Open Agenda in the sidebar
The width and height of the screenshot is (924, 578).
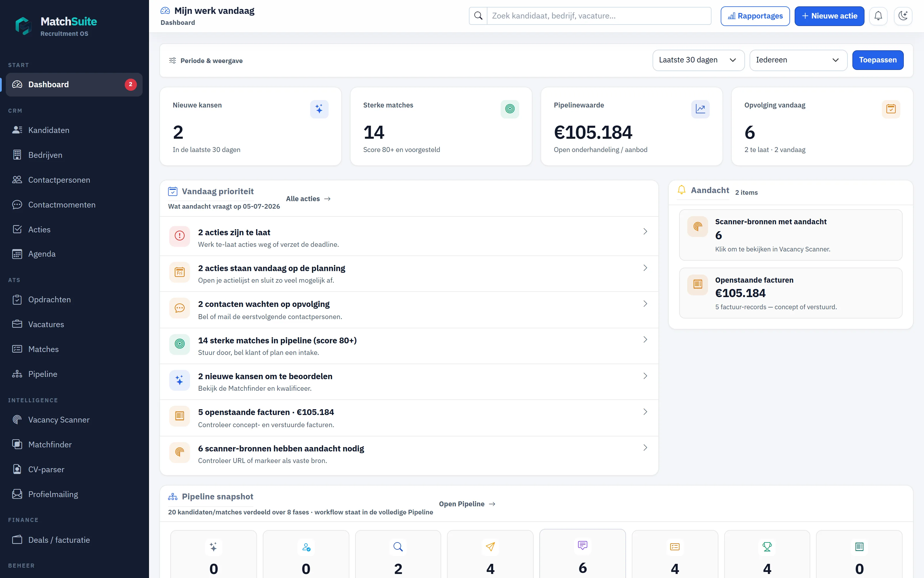[x=74, y=254]
